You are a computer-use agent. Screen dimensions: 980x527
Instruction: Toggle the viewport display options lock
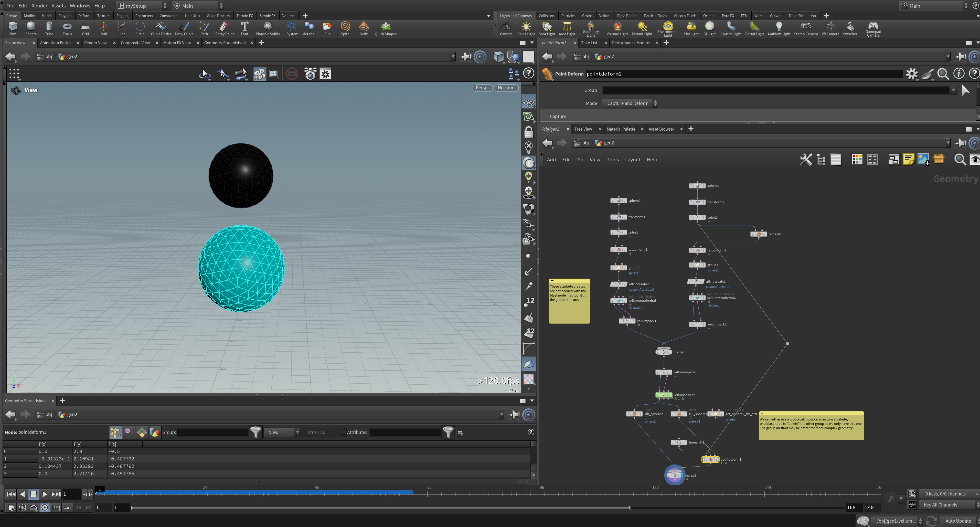(x=528, y=132)
